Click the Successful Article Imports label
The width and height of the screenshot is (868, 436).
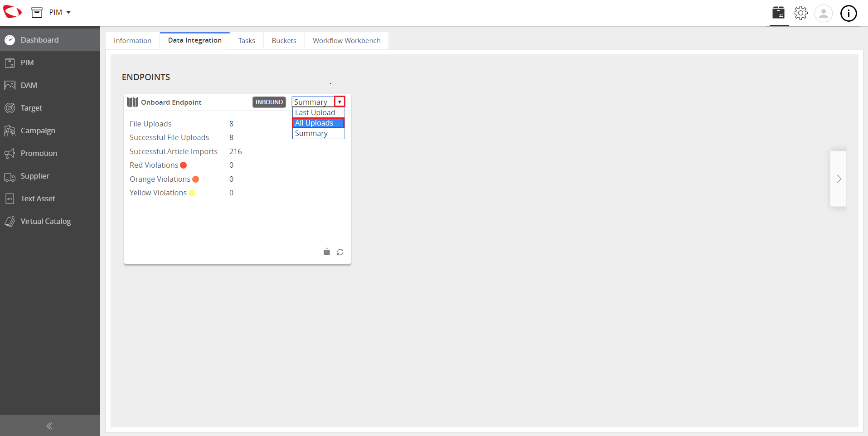174,151
